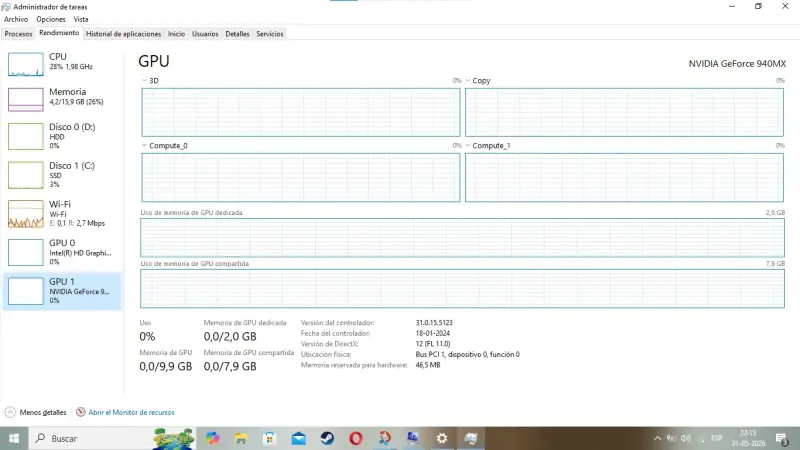Open the Archivo menu
800x450 pixels.
[16, 19]
